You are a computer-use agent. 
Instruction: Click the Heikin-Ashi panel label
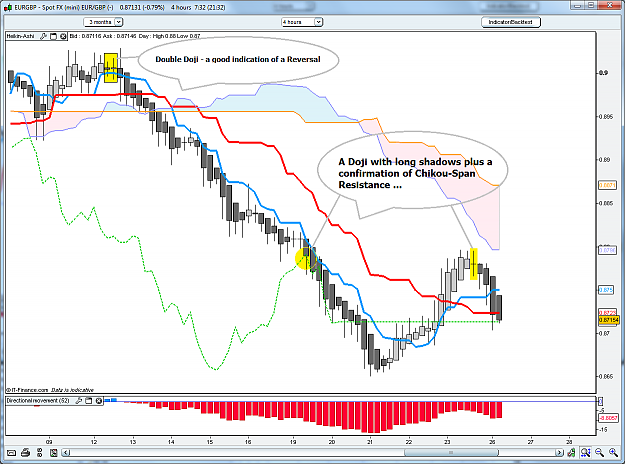(x=20, y=36)
